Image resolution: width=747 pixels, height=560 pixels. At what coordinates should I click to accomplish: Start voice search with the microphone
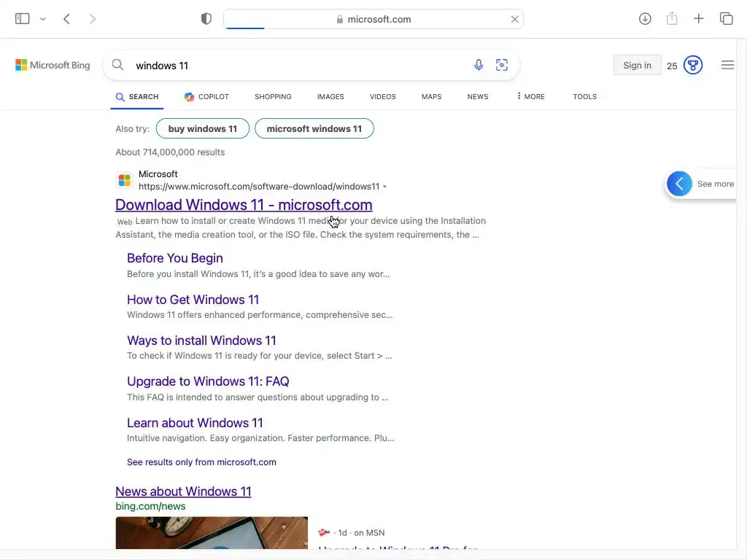click(x=479, y=65)
